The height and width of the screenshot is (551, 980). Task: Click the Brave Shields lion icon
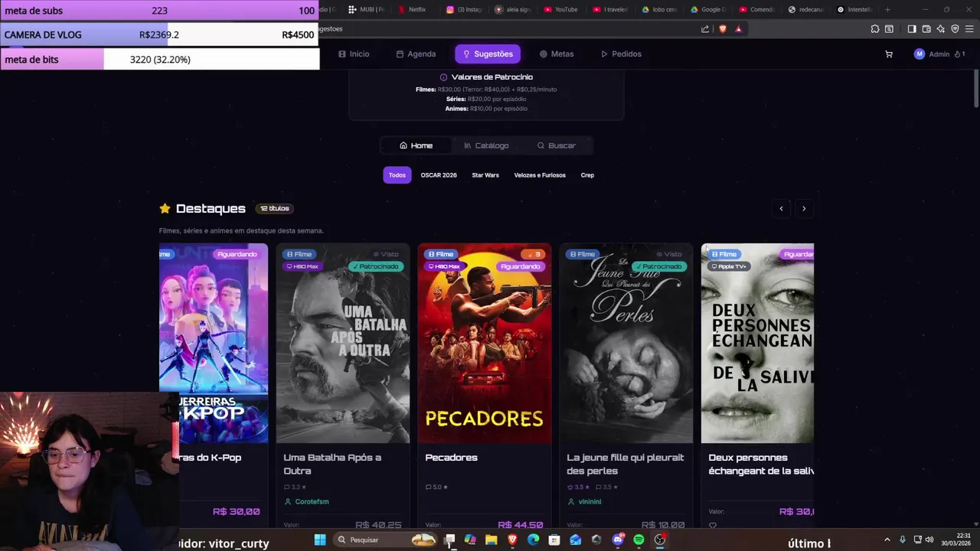pos(722,29)
